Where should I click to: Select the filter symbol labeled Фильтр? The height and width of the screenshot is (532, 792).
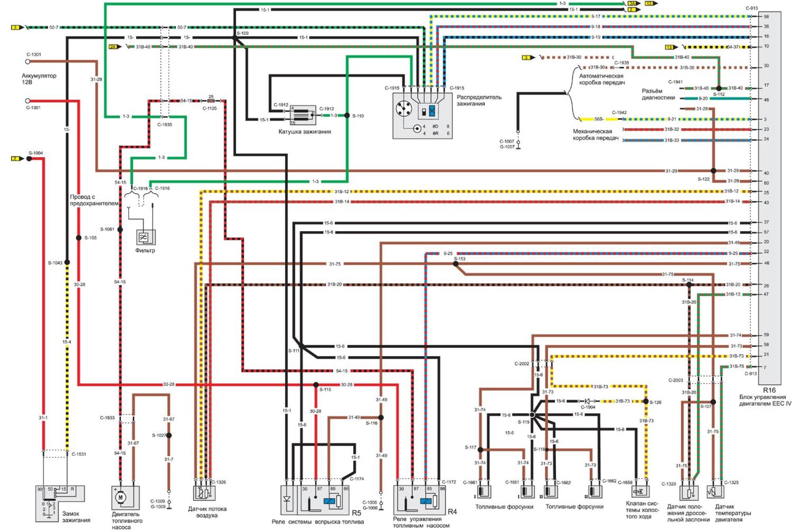pos(144,237)
